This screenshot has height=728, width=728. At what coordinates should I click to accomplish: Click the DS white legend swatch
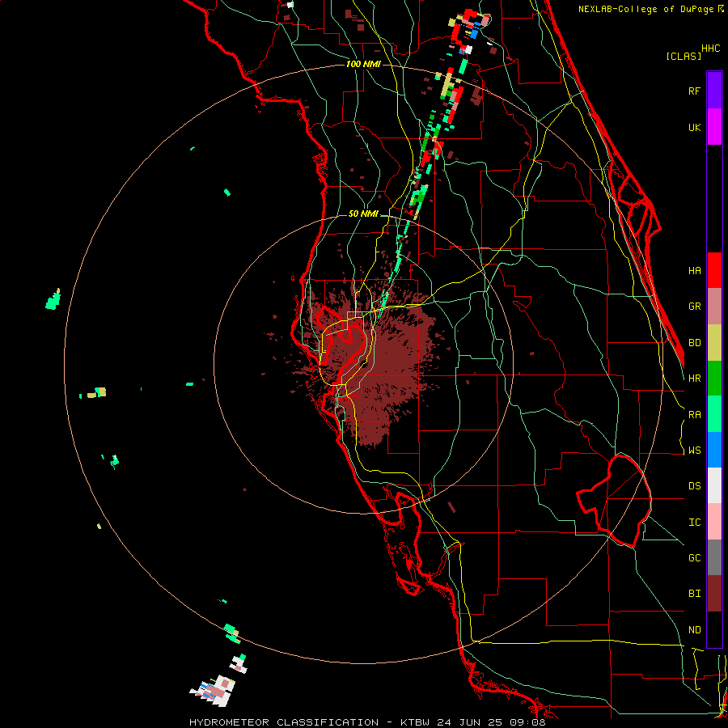(x=714, y=485)
